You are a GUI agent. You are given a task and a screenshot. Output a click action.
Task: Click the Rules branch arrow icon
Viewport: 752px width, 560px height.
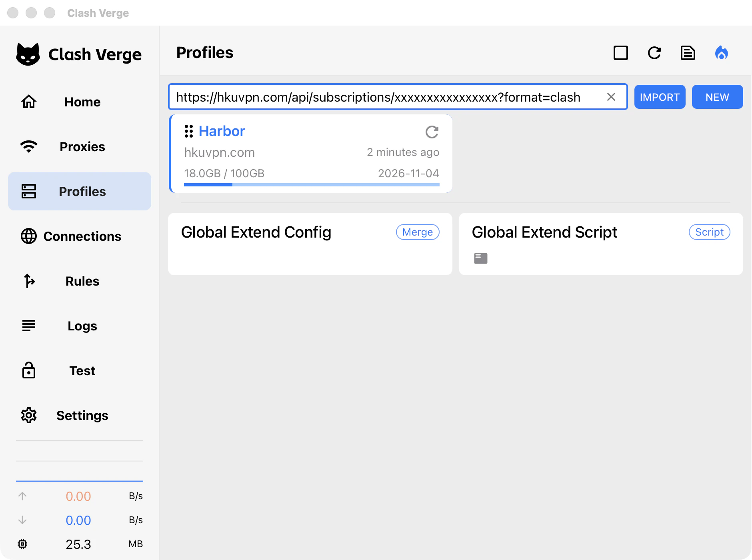pyautogui.click(x=29, y=281)
